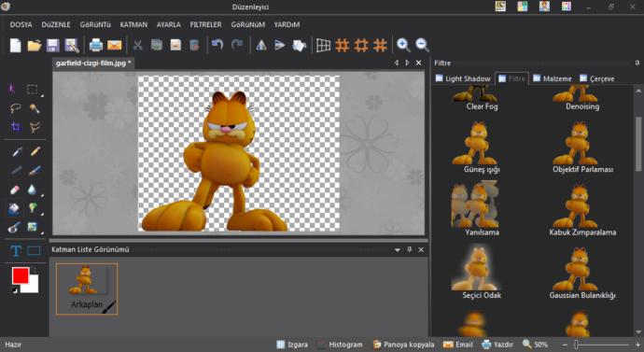Click the Yazdır button in the status bar
Viewport: 644px width, 352px height.
[497, 345]
